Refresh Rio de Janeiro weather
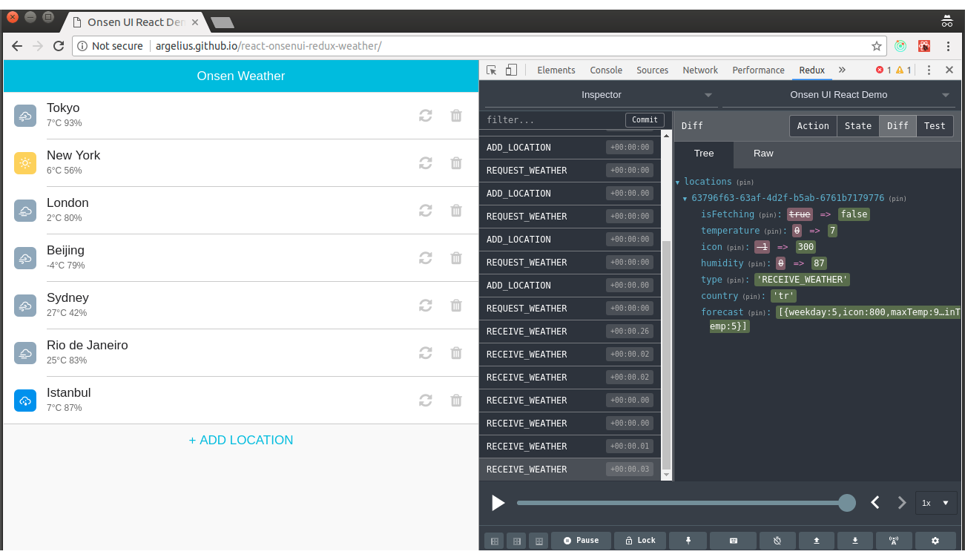This screenshot has height=560, width=965. pos(426,353)
